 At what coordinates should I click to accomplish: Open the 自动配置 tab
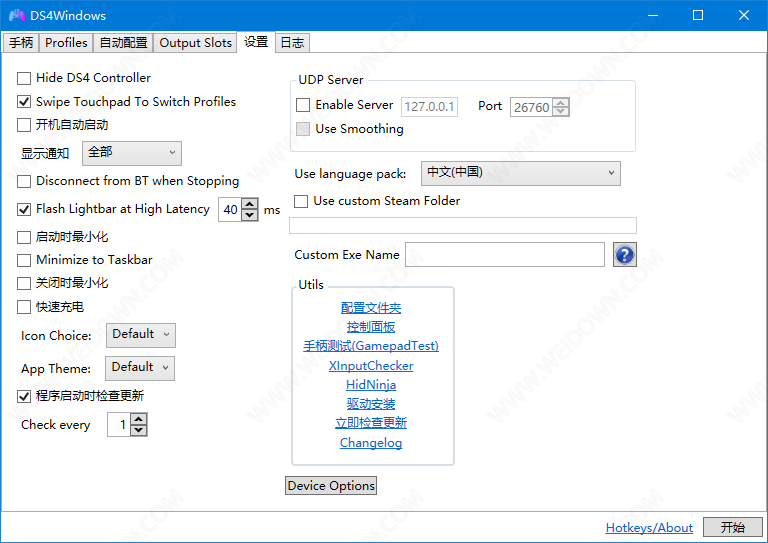(x=123, y=43)
